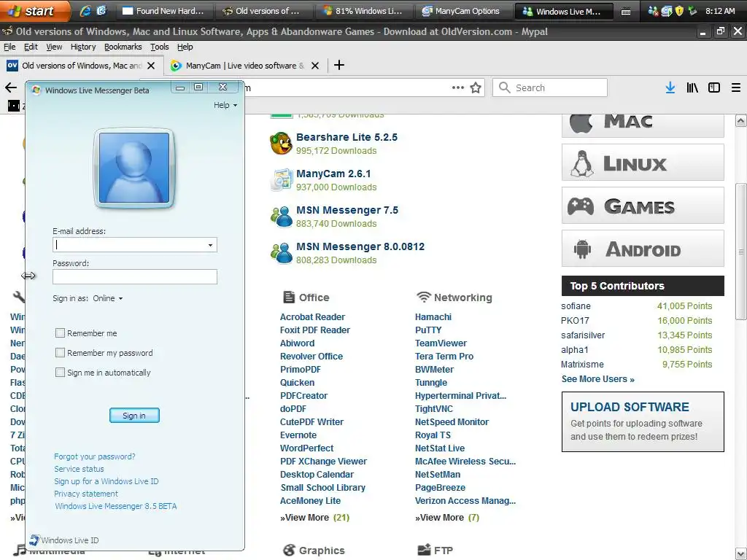Screen dimensions: 747x560
Task: Click the MSN Messenger 8.0.0812 buddy icon
Action: pos(281,253)
